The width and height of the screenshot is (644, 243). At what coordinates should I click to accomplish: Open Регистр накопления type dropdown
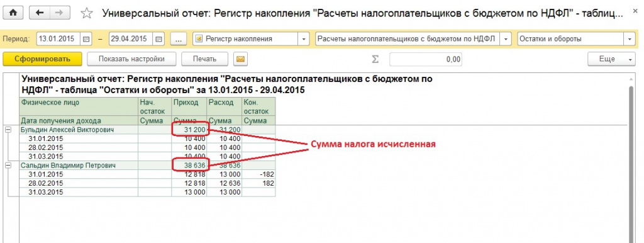pos(304,39)
